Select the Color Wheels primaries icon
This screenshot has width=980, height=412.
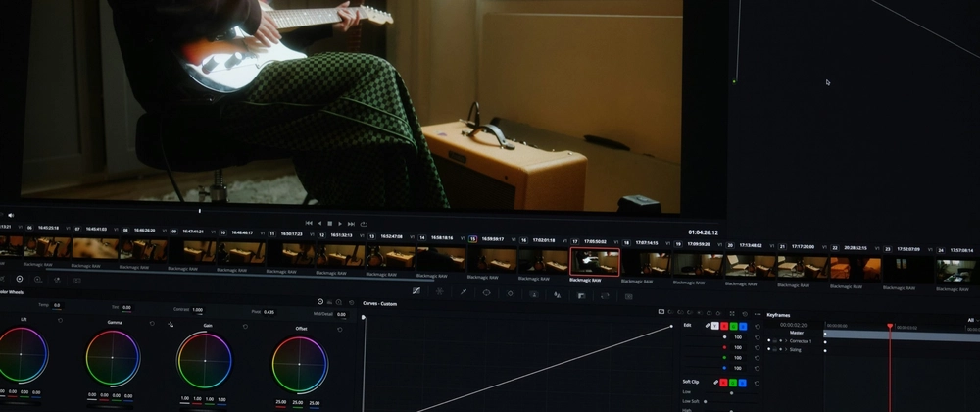20,279
